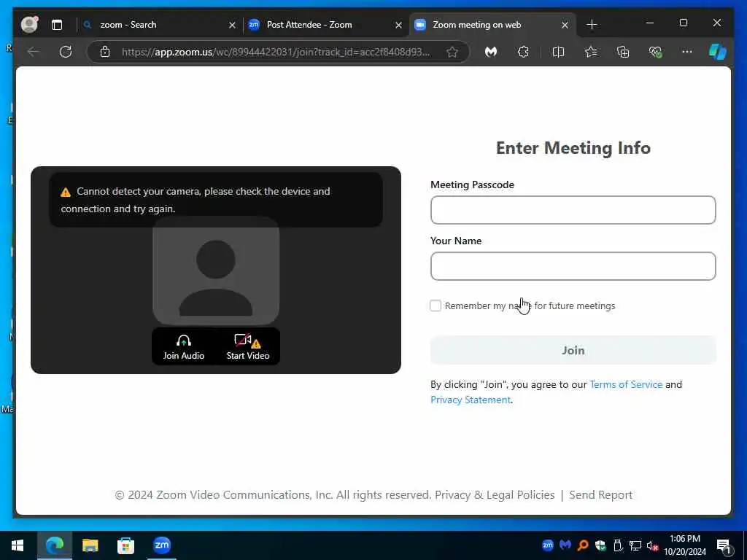Open the notification center icon
This screenshot has width=747, height=560.
[x=724, y=545]
